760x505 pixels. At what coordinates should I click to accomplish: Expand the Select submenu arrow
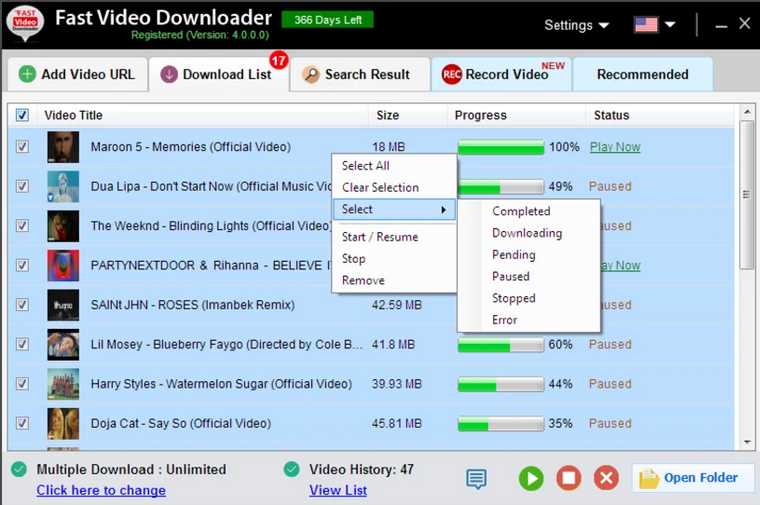point(443,209)
